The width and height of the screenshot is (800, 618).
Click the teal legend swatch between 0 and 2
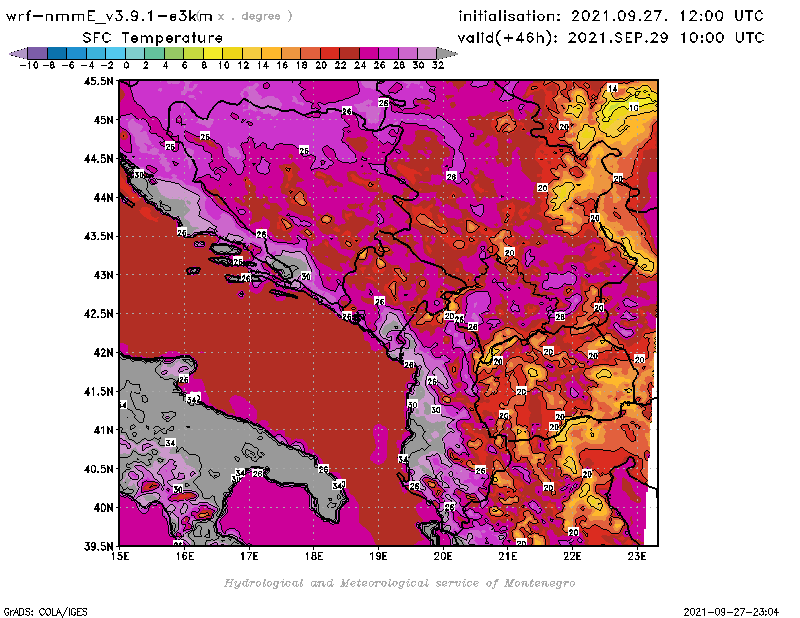tap(135, 53)
